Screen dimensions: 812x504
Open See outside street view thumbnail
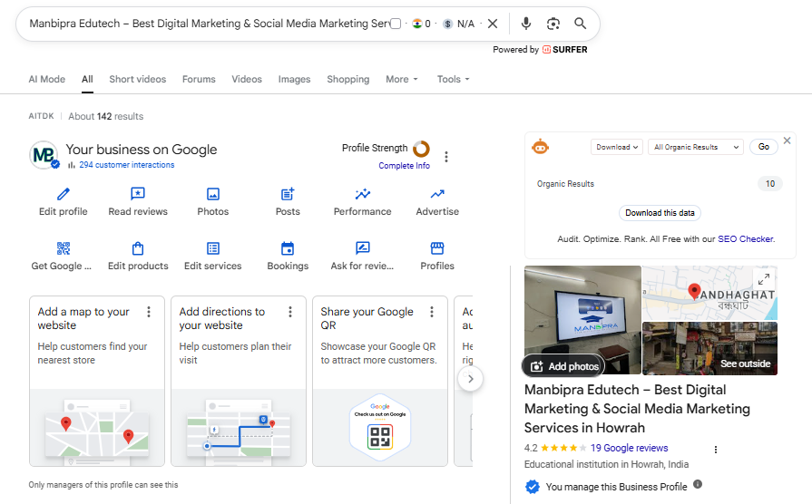(709, 348)
